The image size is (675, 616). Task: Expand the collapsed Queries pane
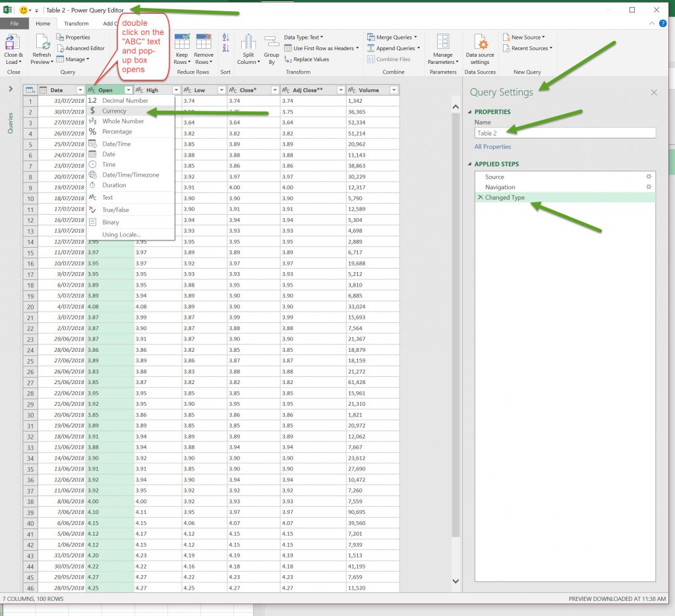11,89
